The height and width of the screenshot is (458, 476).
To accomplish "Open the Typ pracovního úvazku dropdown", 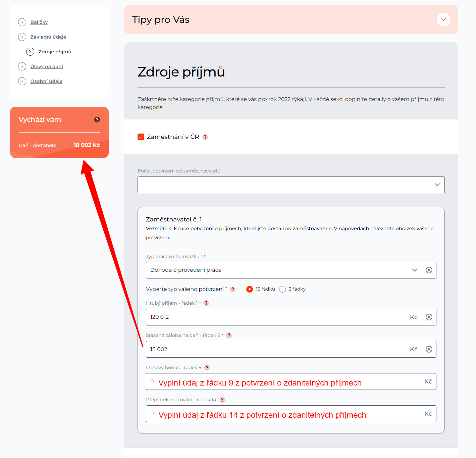I will point(282,270).
